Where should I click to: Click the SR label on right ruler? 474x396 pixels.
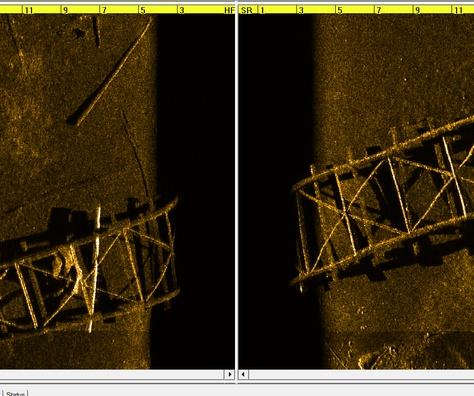[x=247, y=10]
